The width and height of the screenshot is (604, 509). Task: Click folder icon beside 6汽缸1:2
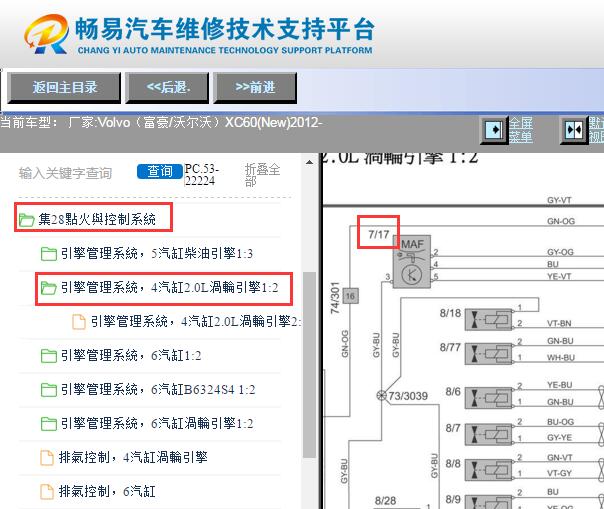pos(49,356)
